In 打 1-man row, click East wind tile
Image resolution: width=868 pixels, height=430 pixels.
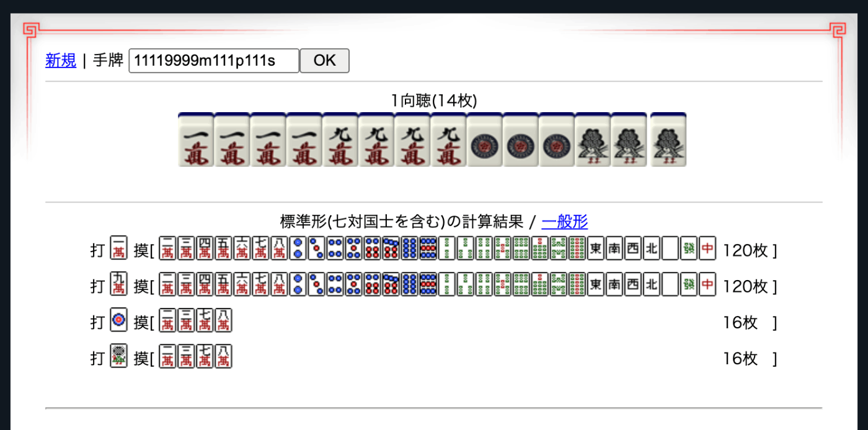tap(596, 248)
